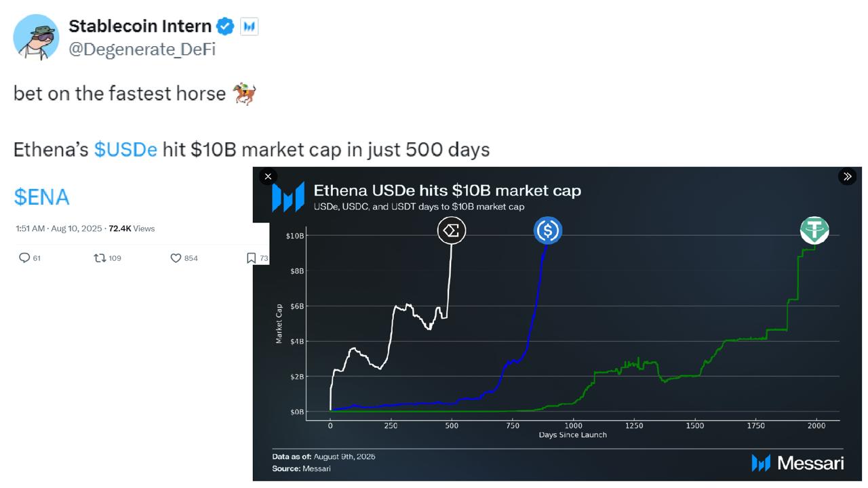The width and height of the screenshot is (868, 488).
Task: Open the $USDe cashtag link
Action: point(125,149)
